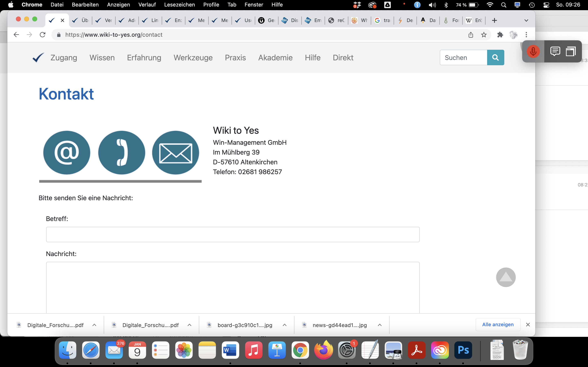Open the Lesezeichen menu in menu bar
This screenshot has height=367, width=588.
(179, 5)
